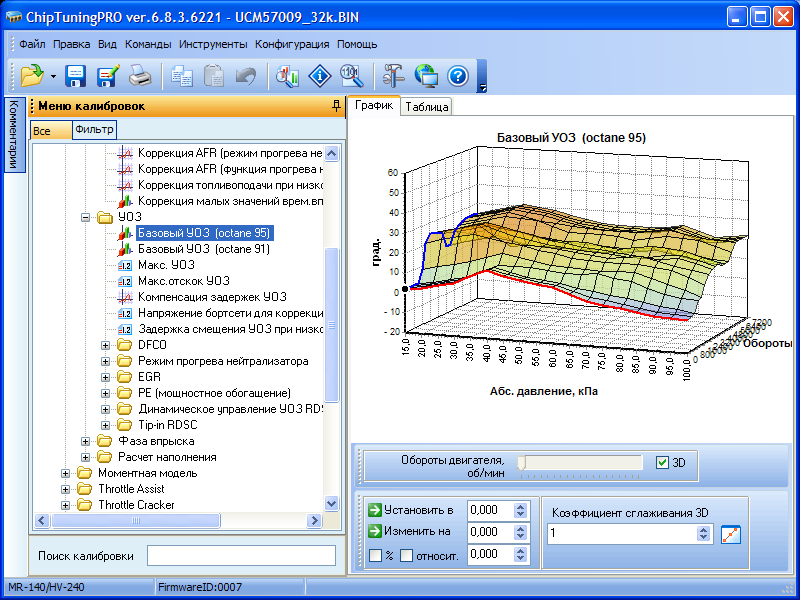Click the hammer and wrench settings icon
The height and width of the screenshot is (600, 800).
393,75
